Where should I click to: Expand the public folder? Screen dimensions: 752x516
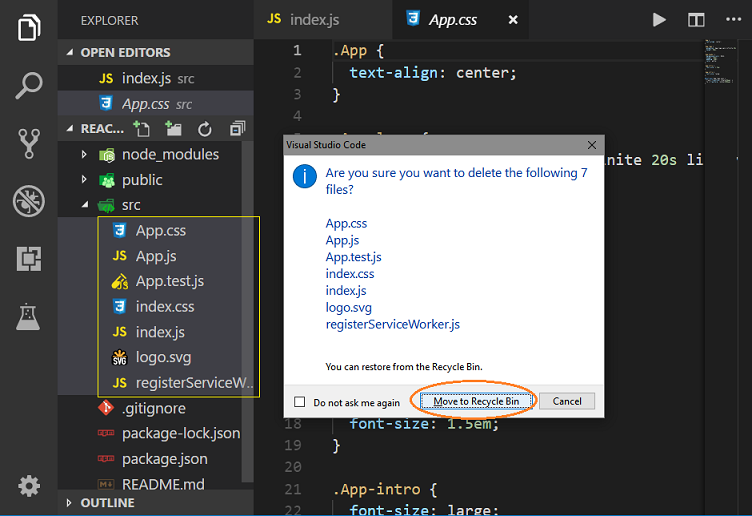tap(84, 180)
